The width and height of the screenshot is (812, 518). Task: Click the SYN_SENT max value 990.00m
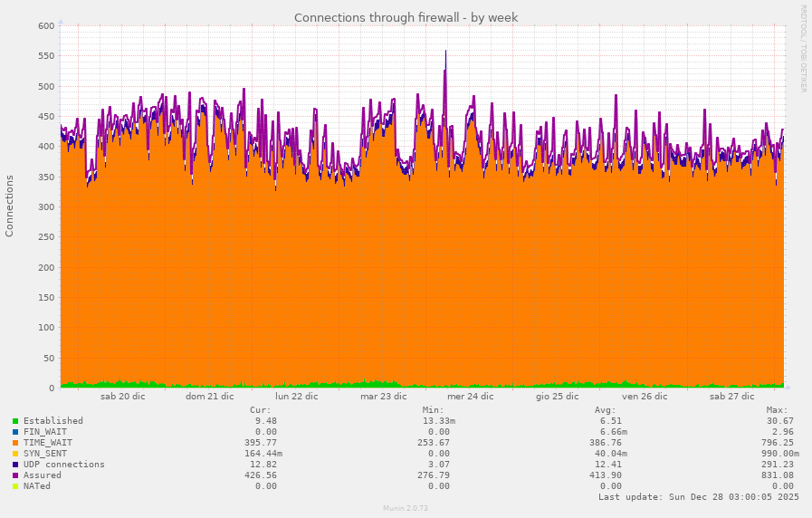point(780,453)
